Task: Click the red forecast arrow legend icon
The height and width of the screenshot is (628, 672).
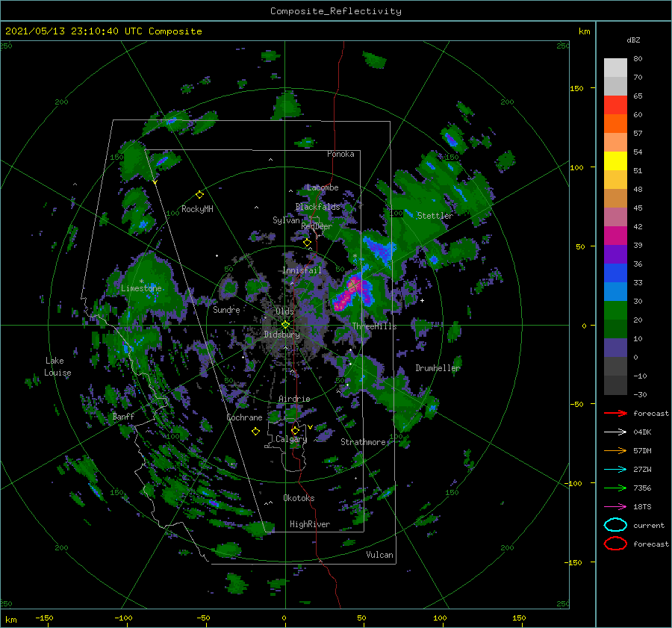Action: (x=615, y=413)
